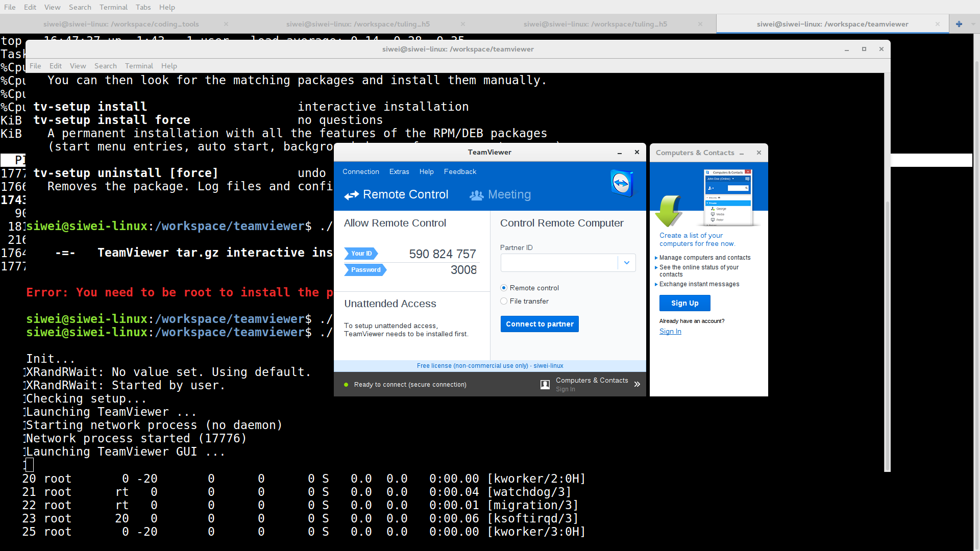Open the Feedback menu in TeamViewer
The width and height of the screenshot is (980, 551).
(460, 172)
